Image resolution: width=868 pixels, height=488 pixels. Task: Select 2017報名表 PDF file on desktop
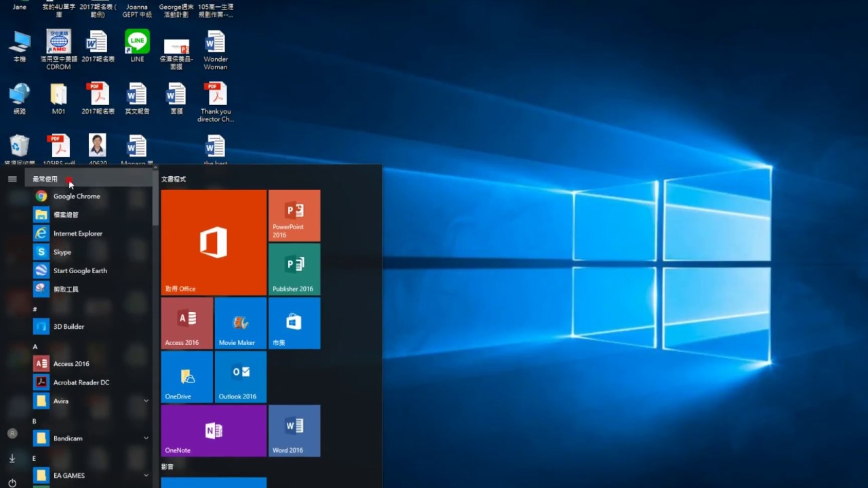click(98, 98)
